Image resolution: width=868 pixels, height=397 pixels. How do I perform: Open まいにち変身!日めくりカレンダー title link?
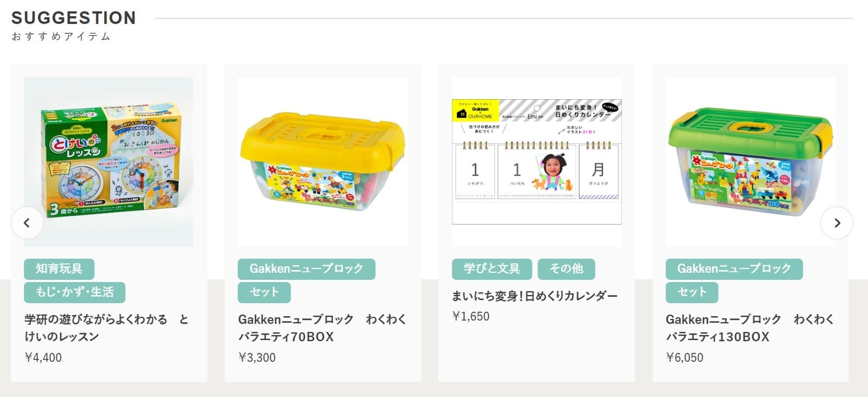click(534, 296)
